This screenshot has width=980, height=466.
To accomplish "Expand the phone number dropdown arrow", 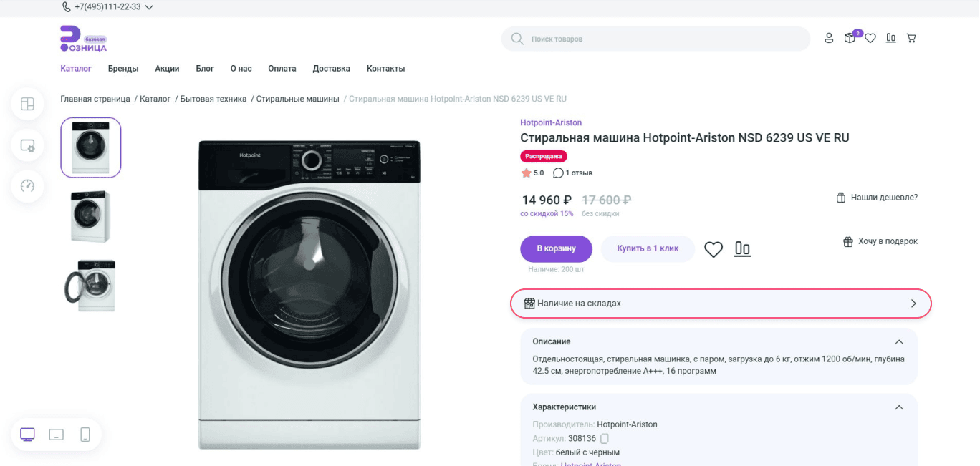I will [149, 7].
